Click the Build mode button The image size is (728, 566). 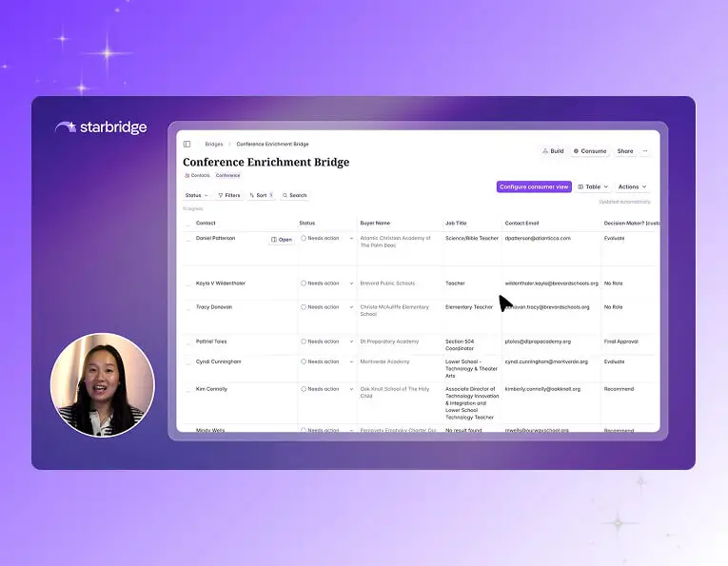553,151
